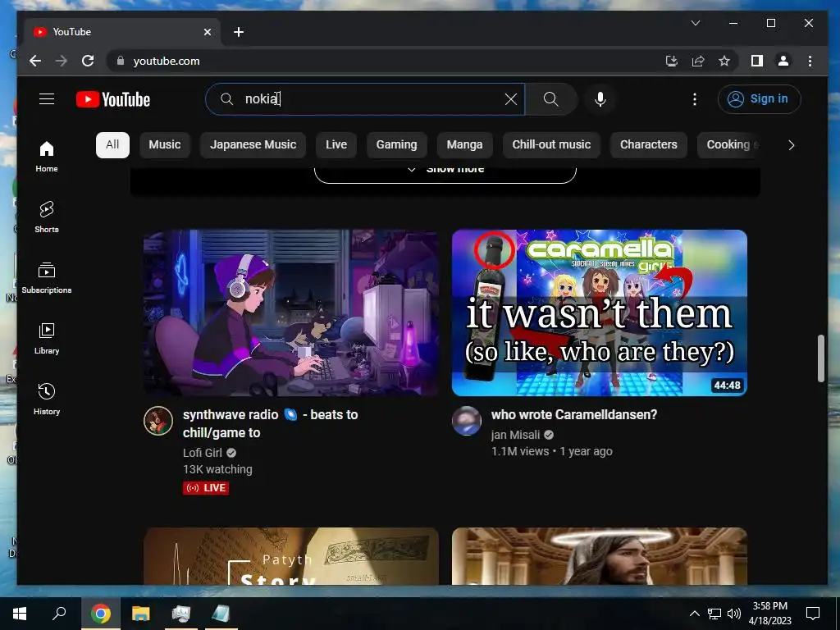Toggle the Chrome side panel
This screenshot has height=630, width=840.
(x=756, y=61)
